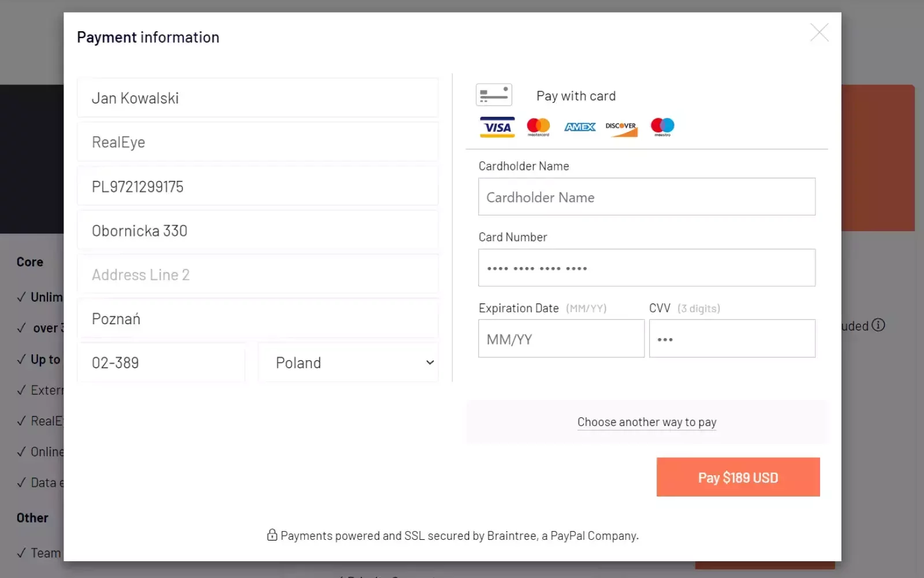Click the PL9721299175 tax ID field
The image size is (924, 578).
click(x=258, y=187)
